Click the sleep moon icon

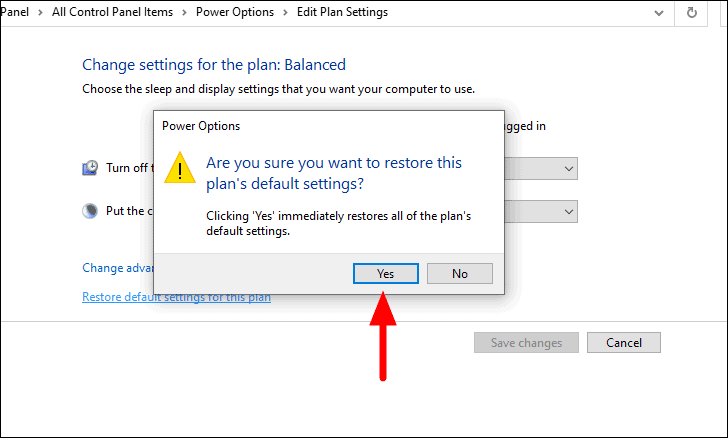(x=90, y=211)
